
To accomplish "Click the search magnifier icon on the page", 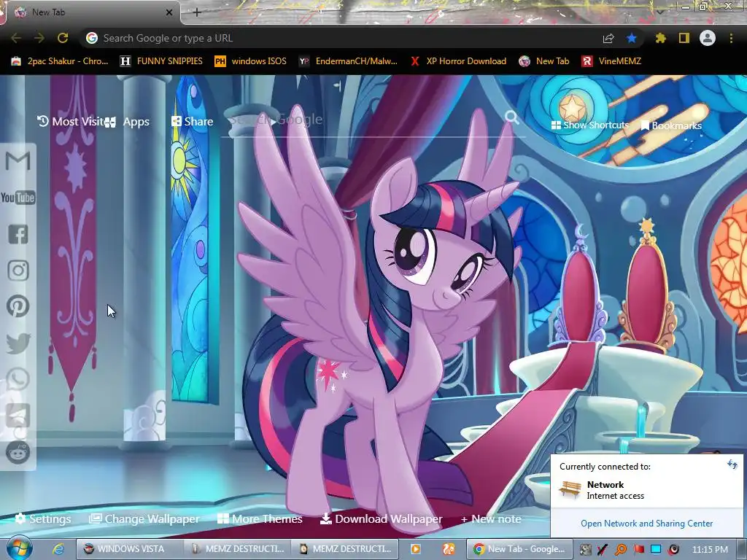I will click(511, 117).
